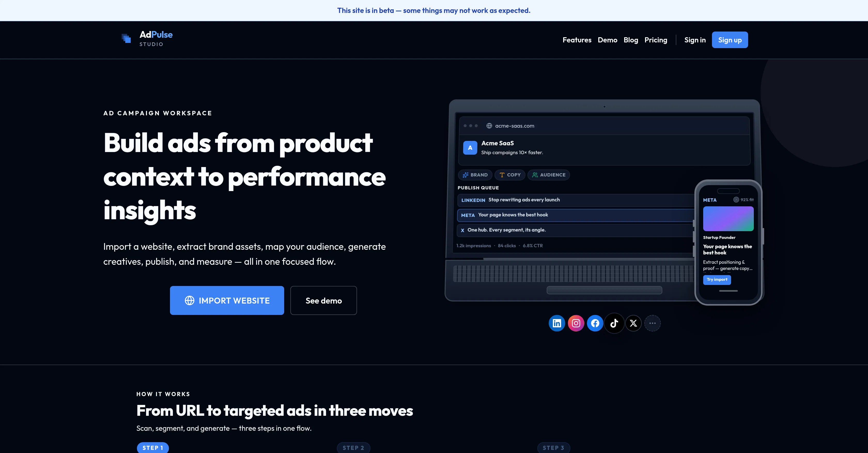Click the acme-saas.com address text
868x453 pixels.
click(515, 126)
